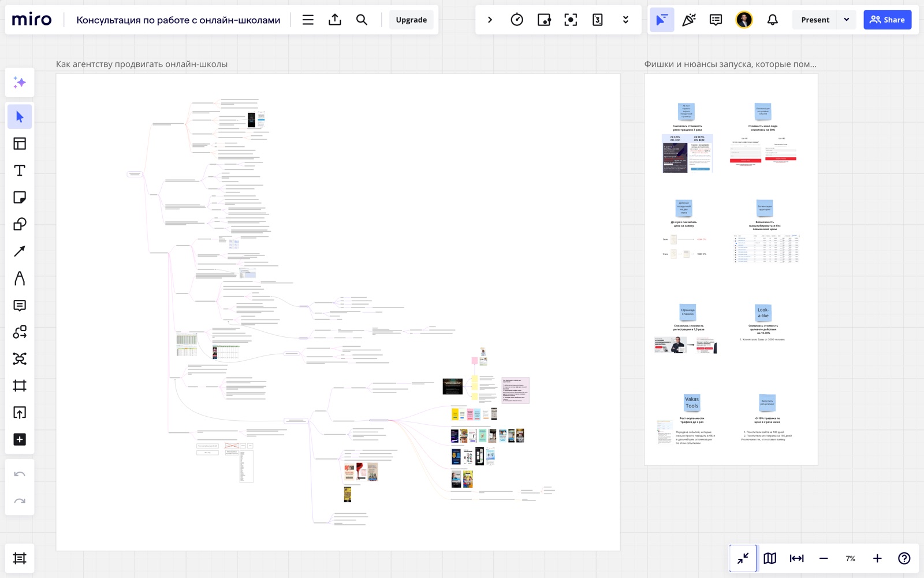
Task: Open the Miro AI sparkle tool
Action: click(20, 83)
